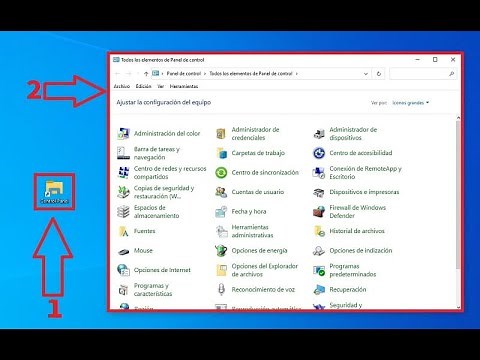Open the Centro de redes y recursos compartidos icon

click(123, 172)
